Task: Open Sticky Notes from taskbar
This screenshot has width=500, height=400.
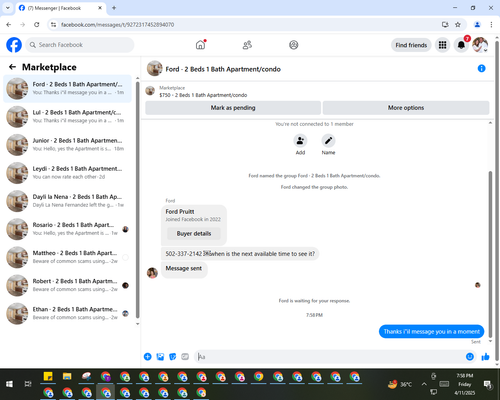Action: coord(48,377)
